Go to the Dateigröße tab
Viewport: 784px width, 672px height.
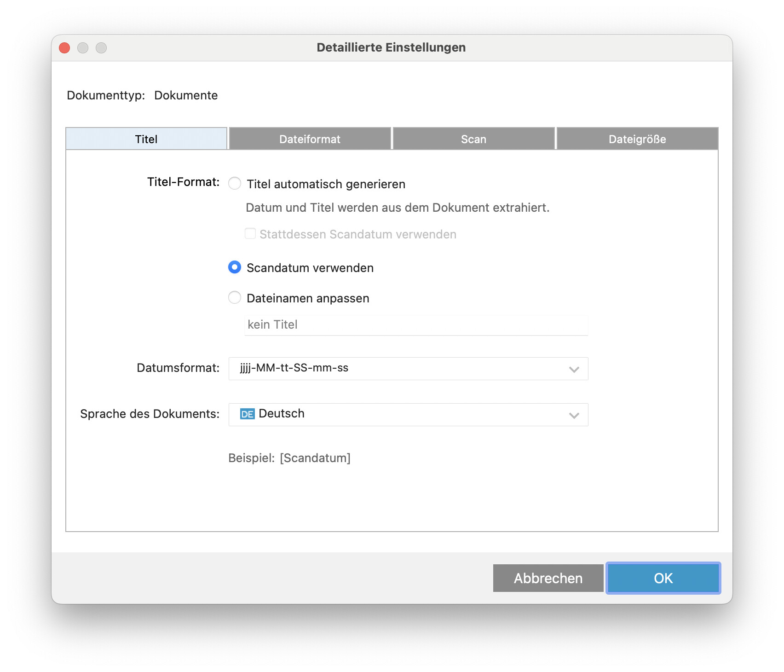[637, 139]
